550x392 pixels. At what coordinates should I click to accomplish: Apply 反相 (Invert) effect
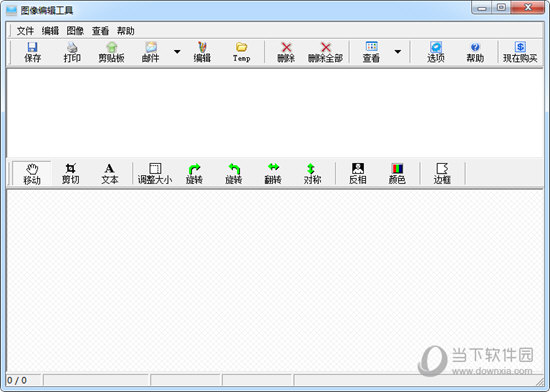358,174
